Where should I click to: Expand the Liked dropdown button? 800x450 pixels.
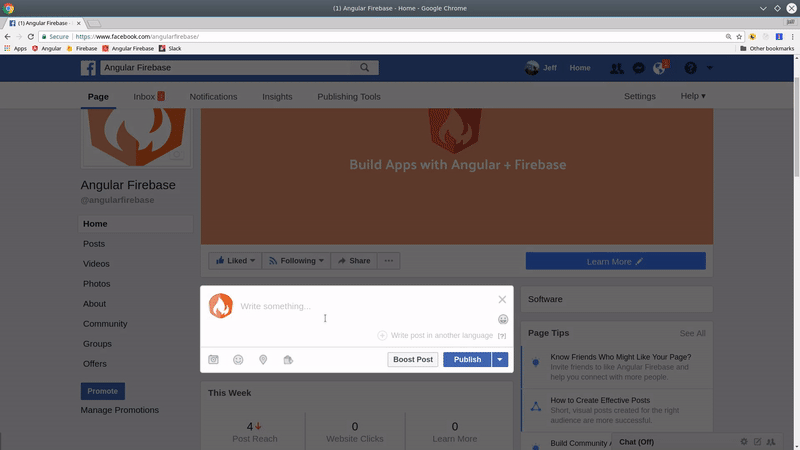click(x=235, y=261)
